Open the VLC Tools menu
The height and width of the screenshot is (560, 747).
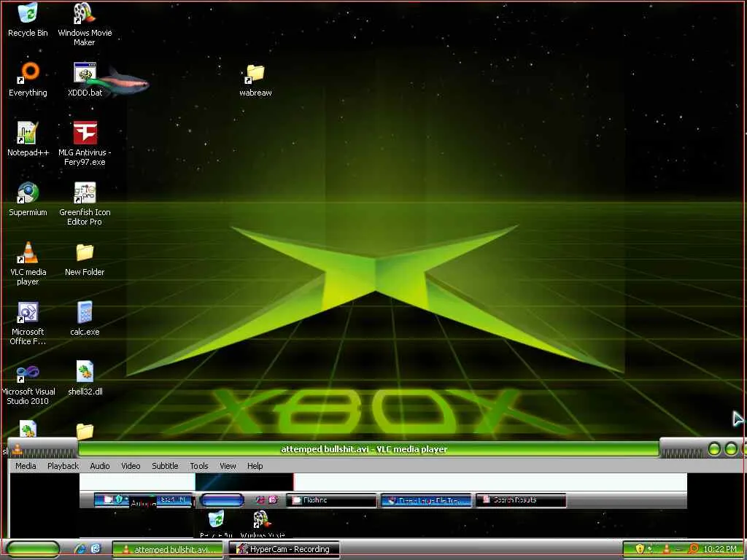pos(199,466)
